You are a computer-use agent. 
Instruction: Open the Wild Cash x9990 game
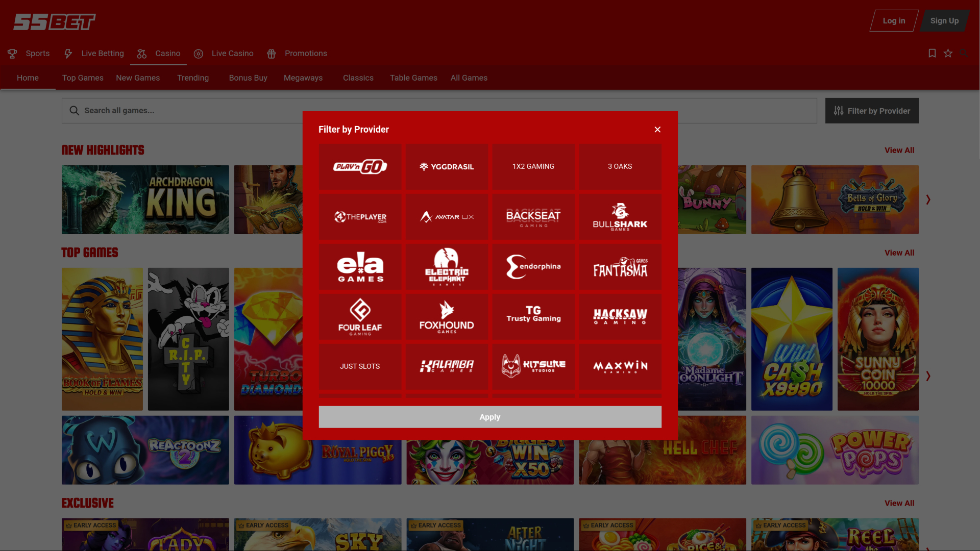pyautogui.click(x=792, y=339)
